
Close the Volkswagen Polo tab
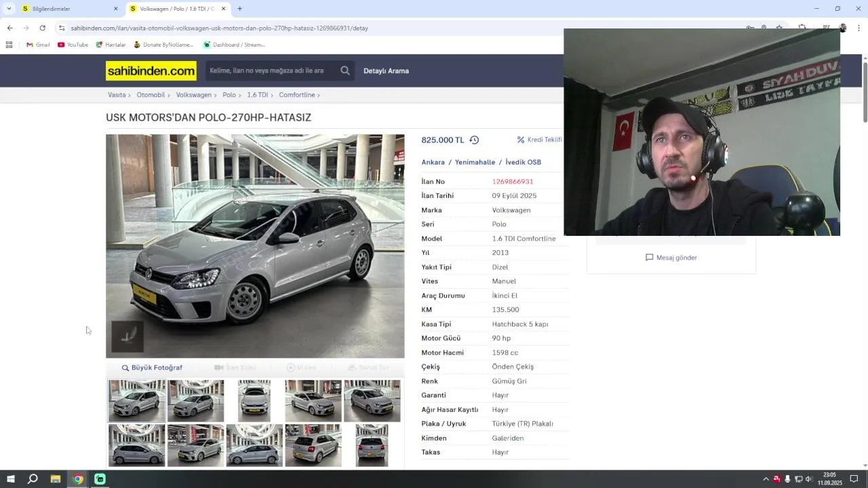click(x=223, y=9)
